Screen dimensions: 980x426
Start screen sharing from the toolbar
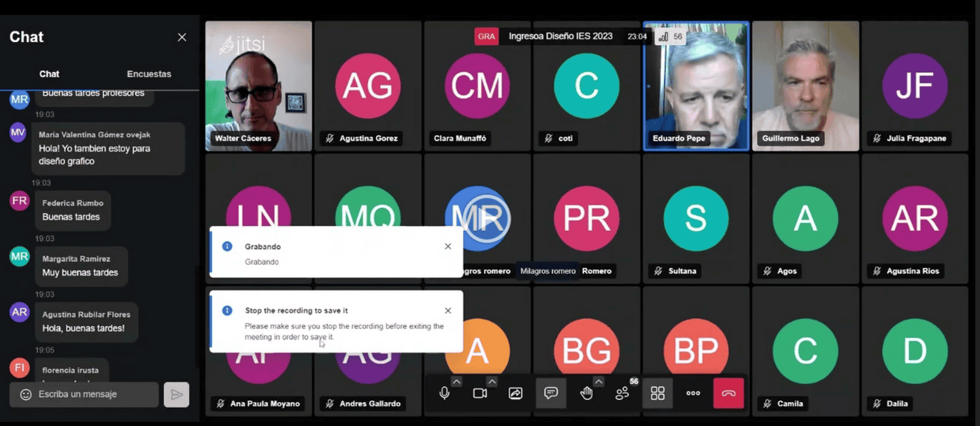coord(516,393)
